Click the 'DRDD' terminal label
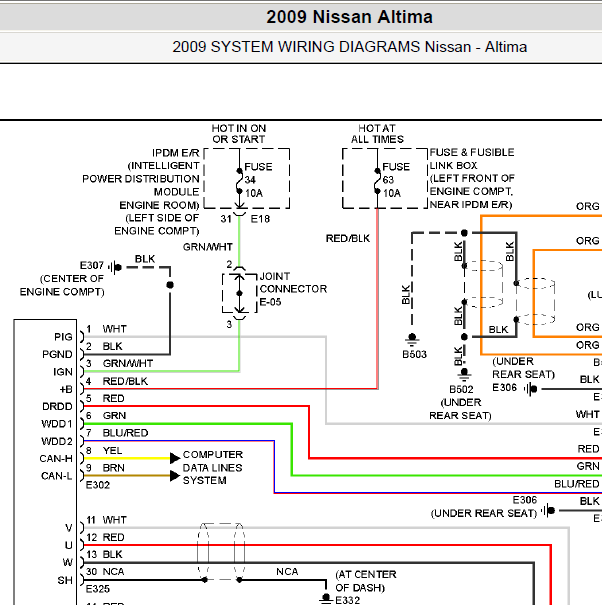Screen dimensions: 602x605 (x=57, y=406)
